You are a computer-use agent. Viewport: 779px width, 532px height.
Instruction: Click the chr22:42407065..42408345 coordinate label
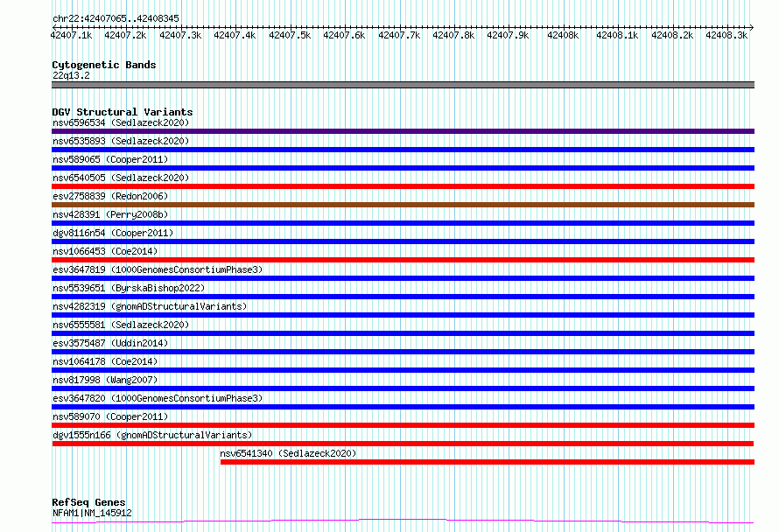coord(116,18)
